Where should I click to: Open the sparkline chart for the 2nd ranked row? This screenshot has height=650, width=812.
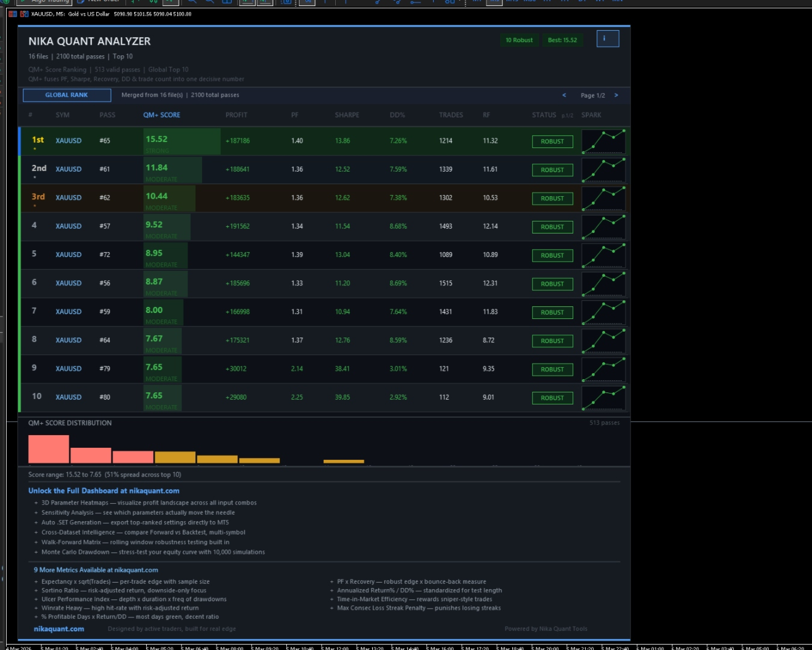(x=604, y=170)
